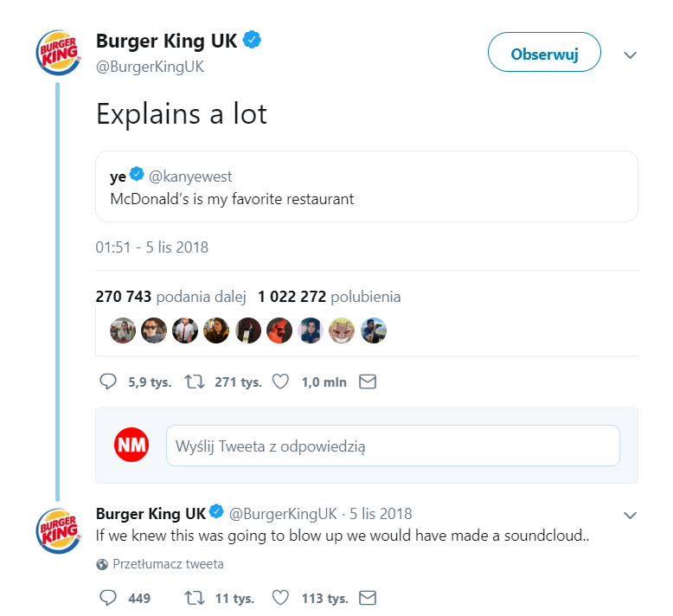
Task: Click the reply icon on main tweet
Action: click(x=108, y=382)
